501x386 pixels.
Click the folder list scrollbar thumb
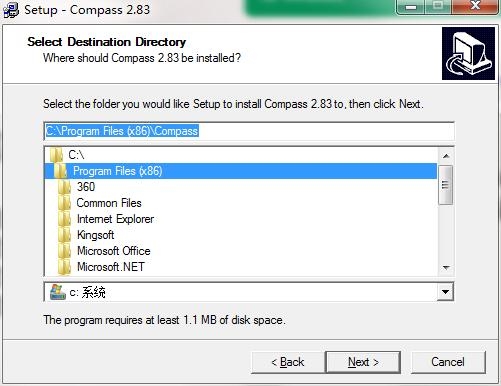[x=446, y=185]
